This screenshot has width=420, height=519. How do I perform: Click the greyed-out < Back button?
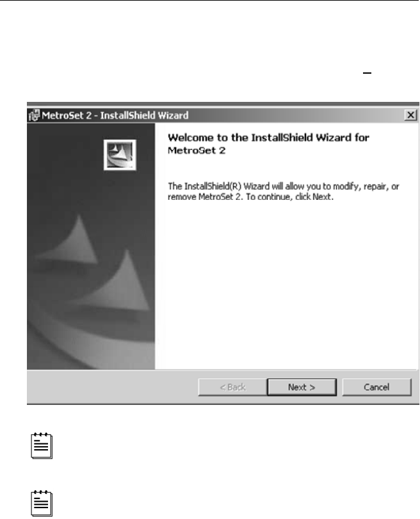(x=232, y=387)
